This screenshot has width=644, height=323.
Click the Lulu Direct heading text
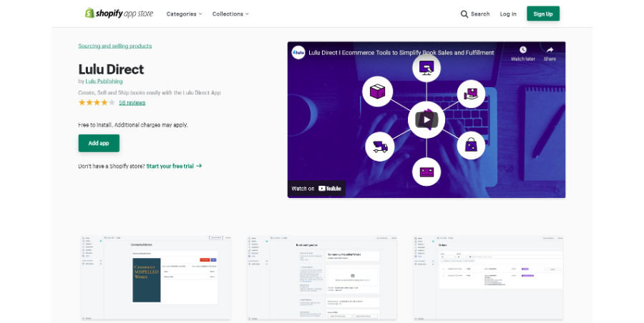(112, 69)
